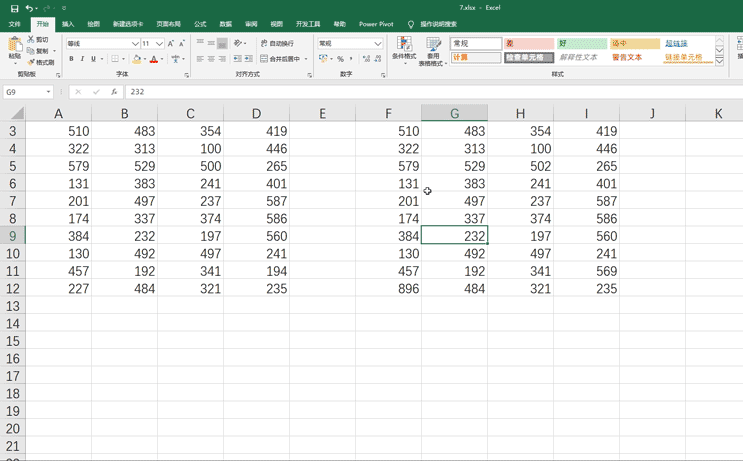Decrease font size with smaller A icon
The width and height of the screenshot is (743, 461).
pyautogui.click(x=181, y=44)
